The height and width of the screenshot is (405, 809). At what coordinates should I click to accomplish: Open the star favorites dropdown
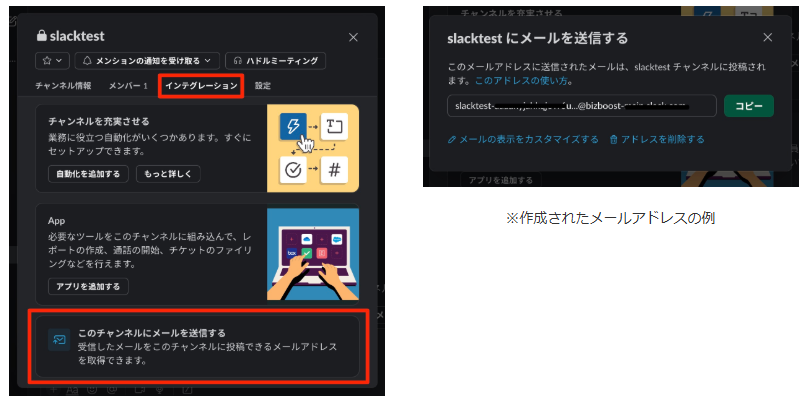pos(52,61)
